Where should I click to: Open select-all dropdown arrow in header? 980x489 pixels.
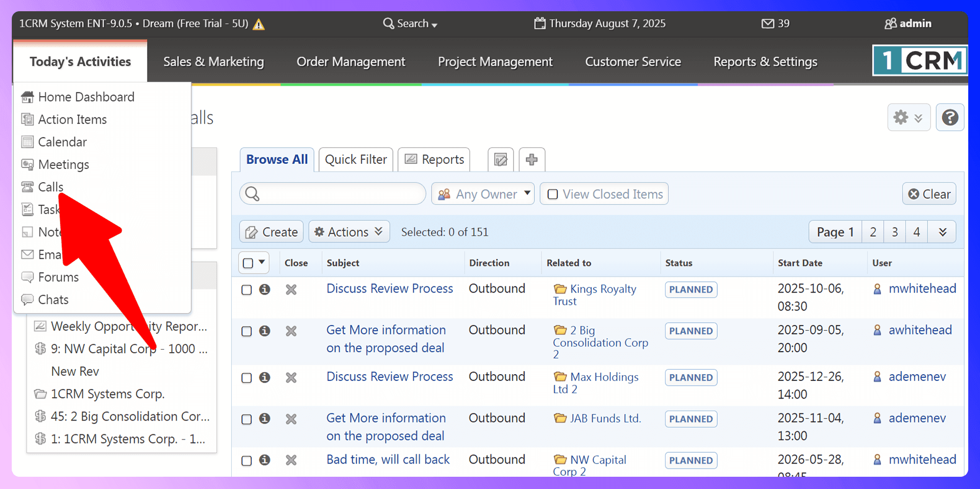[x=262, y=262]
